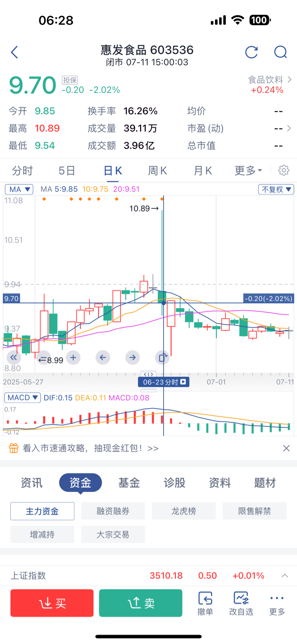Tap the 9.70 price tag on chart
This screenshot has width=297, height=644.
tap(11, 299)
